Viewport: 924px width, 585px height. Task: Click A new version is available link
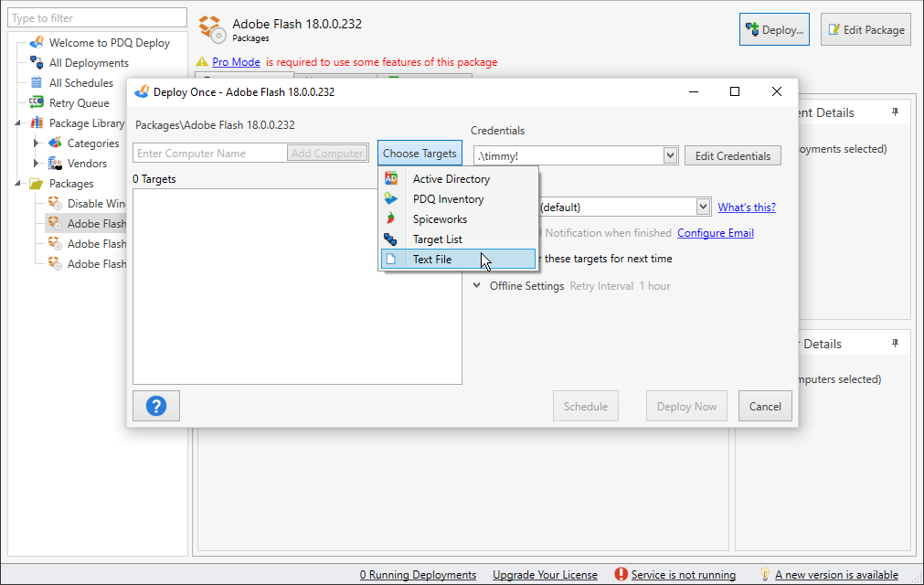[836, 574]
